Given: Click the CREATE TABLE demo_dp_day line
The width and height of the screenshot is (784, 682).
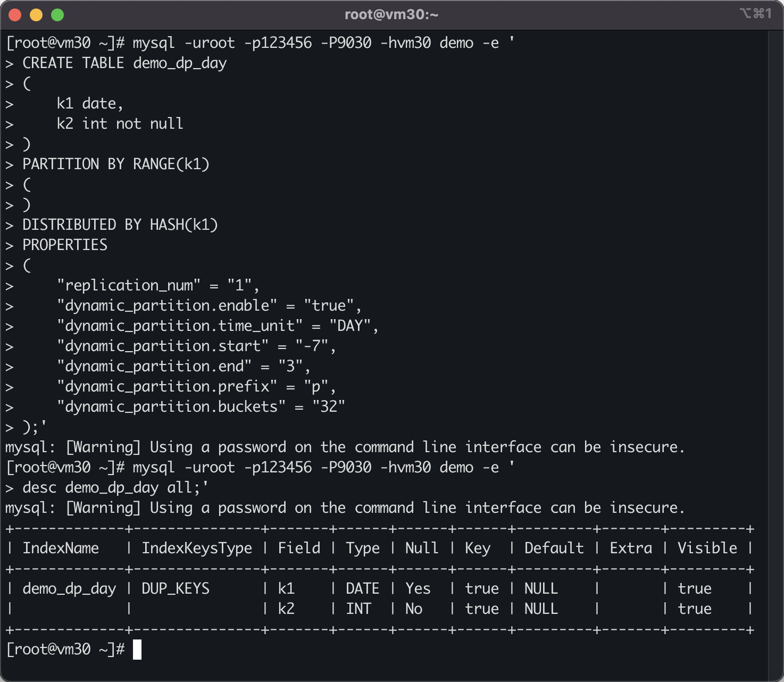Looking at the screenshot, I should click(x=124, y=63).
